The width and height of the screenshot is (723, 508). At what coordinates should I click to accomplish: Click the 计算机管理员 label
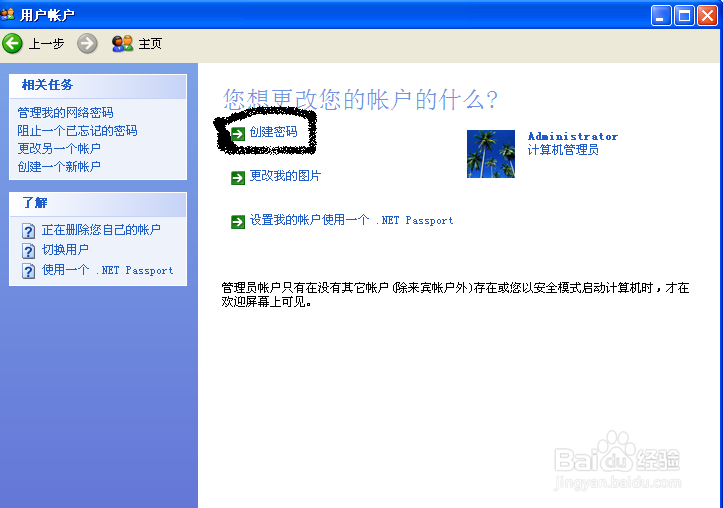[563, 150]
